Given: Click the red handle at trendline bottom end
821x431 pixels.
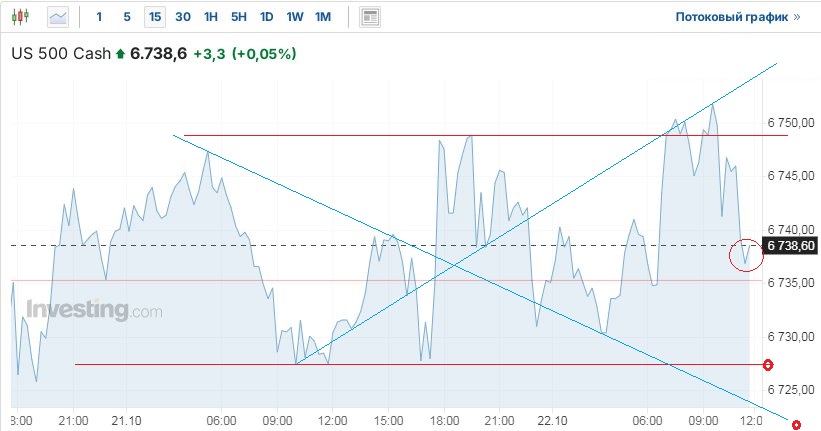Looking at the screenshot, I should (x=796, y=425).
